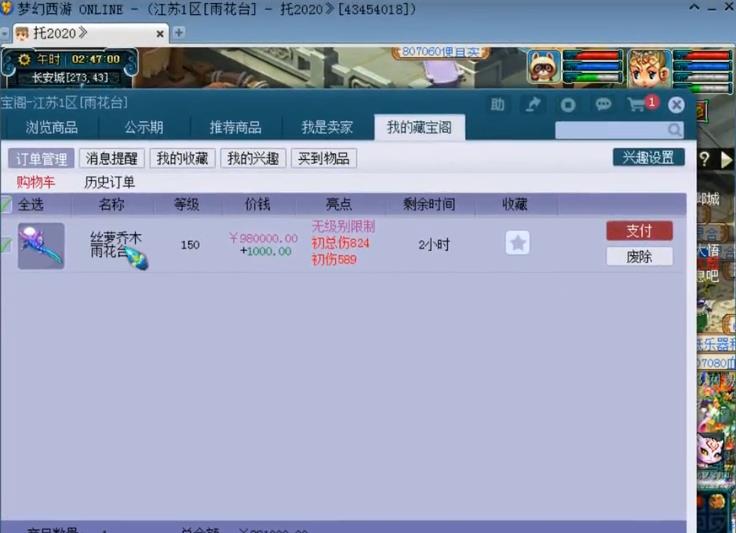The image size is (736, 533).
Task: Open 我的收藏 section
Action: point(182,158)
